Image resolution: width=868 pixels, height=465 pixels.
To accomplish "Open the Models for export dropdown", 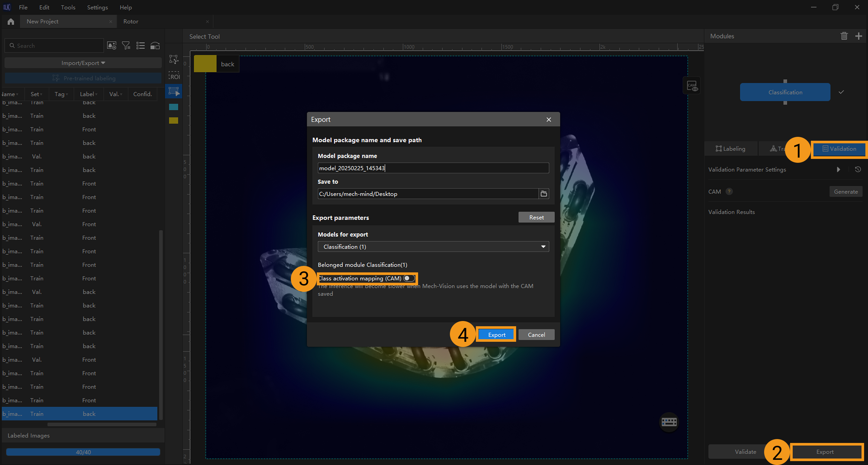I will point(433,246).
